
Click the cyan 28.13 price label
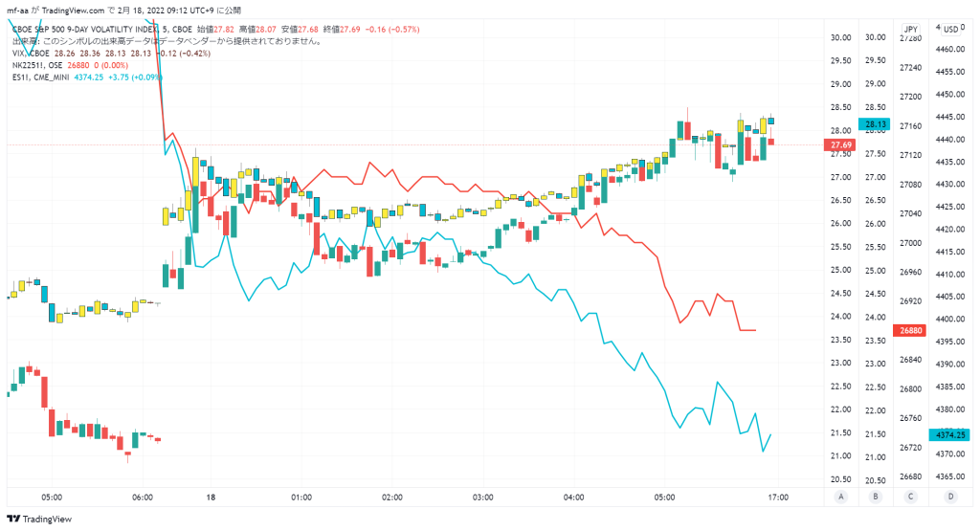(x=875, y=124)
